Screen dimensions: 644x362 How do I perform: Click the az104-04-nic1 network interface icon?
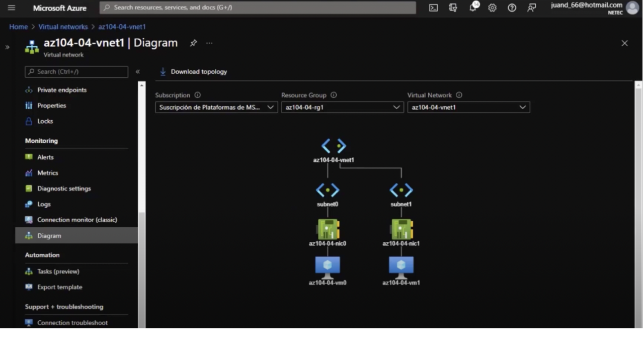coord(401,229)
